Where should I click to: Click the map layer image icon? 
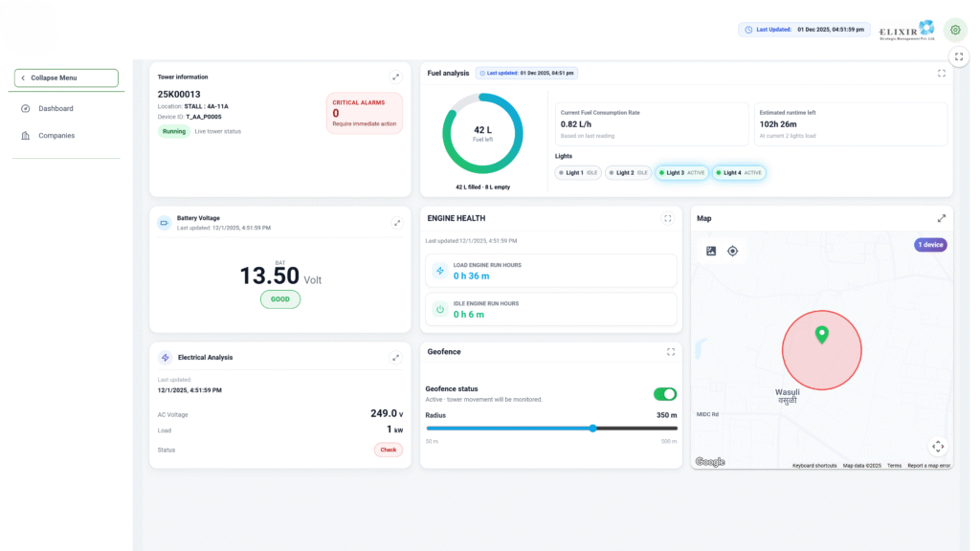click(711, 251)
